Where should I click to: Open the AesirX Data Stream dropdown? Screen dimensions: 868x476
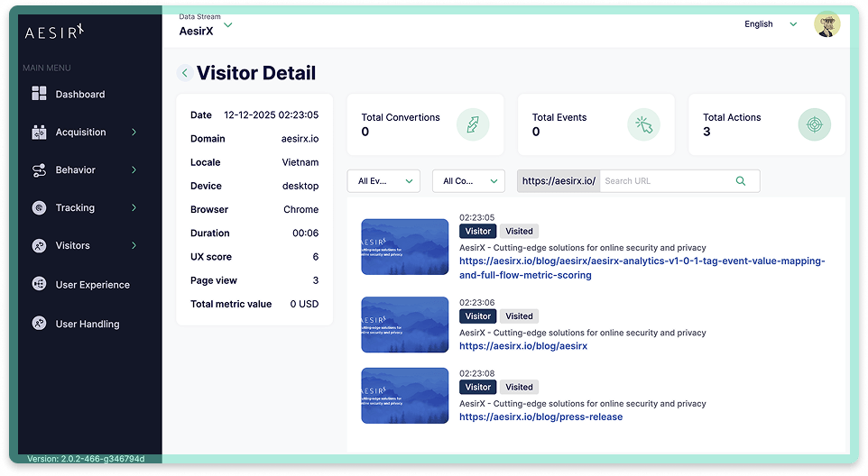(x=206, y=25)
